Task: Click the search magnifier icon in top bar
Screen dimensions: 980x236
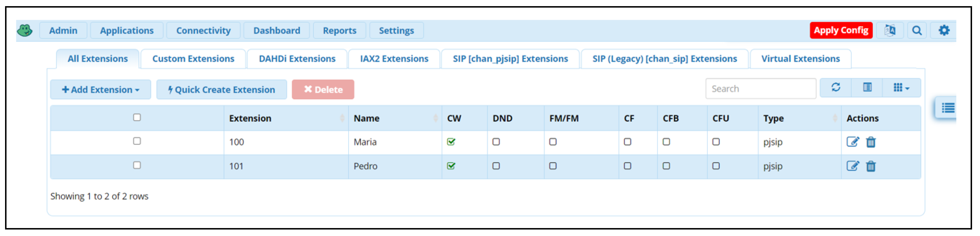Action: [917, 30]
